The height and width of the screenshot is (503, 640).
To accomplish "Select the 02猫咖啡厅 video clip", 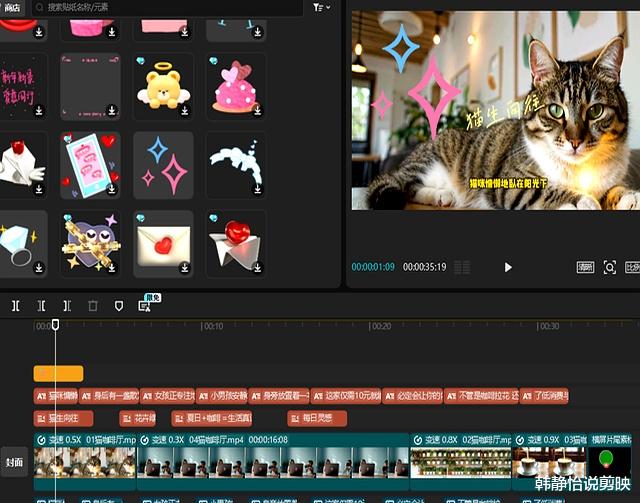I will (461, 461).
